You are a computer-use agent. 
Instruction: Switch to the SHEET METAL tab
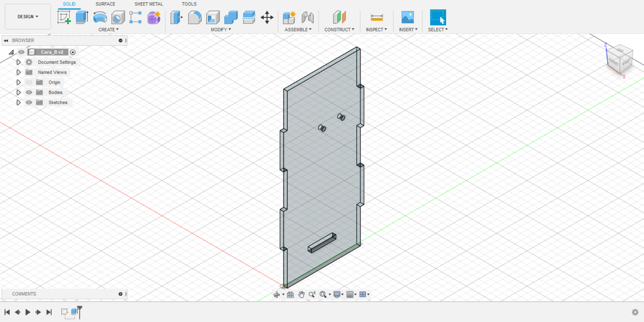(x=149, y=4)
